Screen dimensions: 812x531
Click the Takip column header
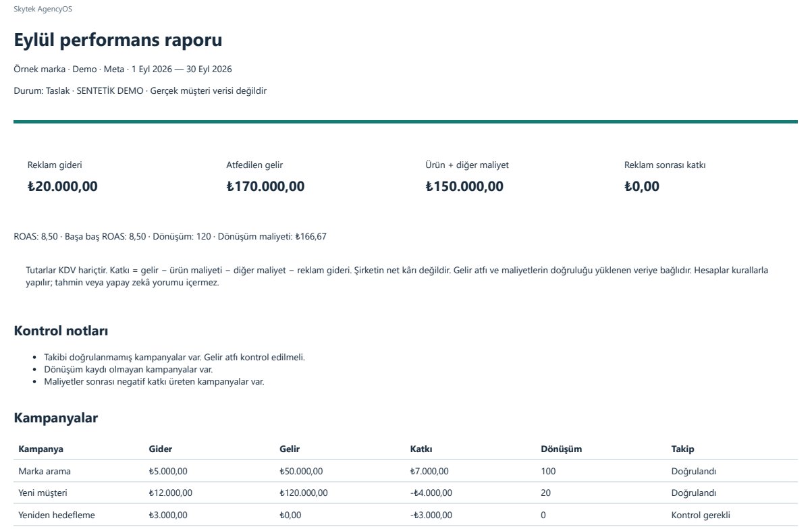(x=682, y=449)
